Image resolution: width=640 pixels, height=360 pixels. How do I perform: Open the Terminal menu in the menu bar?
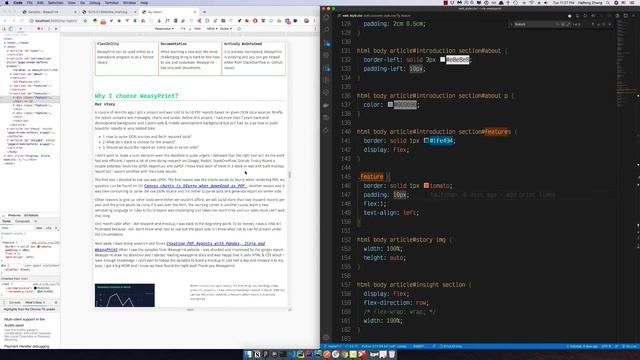(x=111, y=2)
